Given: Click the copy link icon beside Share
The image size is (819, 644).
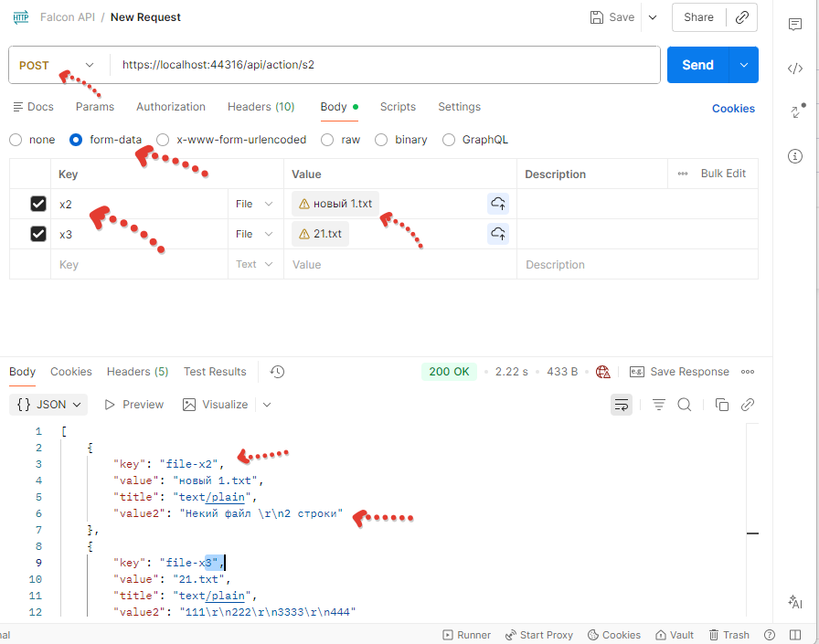Looking at the screenshot, I should pos(742,17).
